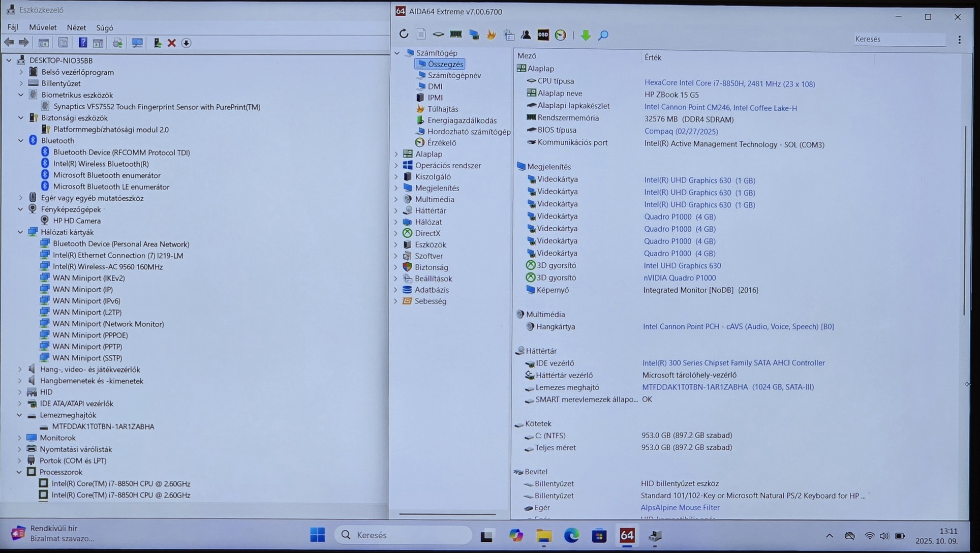Click the user preferences person icon
The image size is (980, 553).
pyautogui.click(x=526, y=35)
